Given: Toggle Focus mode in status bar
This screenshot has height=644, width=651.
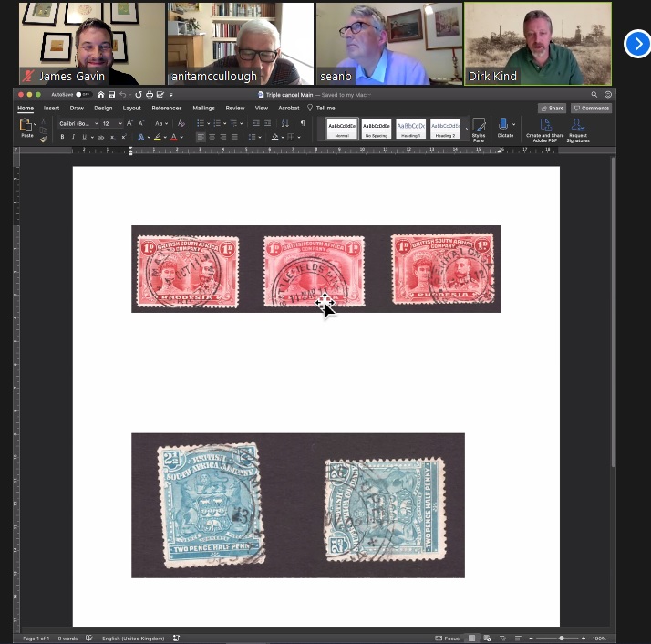Looking at the screenshot, I should click(447, 639).
